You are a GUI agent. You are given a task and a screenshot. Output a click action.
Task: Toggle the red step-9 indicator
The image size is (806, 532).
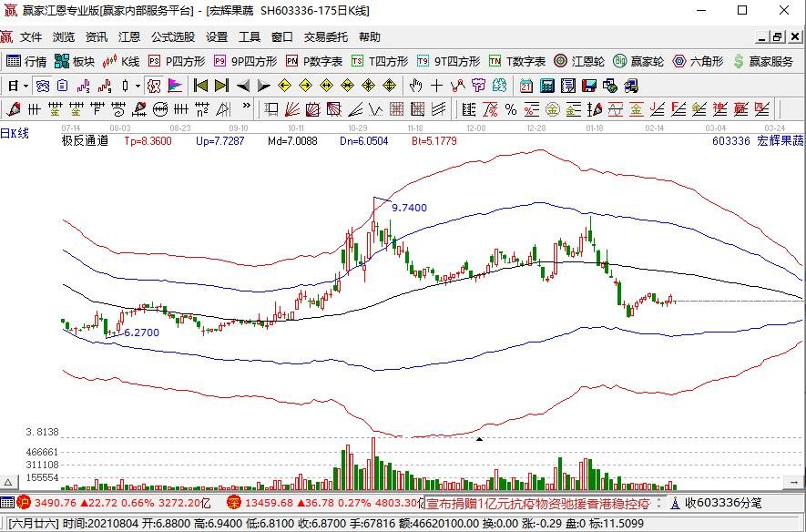click(105, 86)
